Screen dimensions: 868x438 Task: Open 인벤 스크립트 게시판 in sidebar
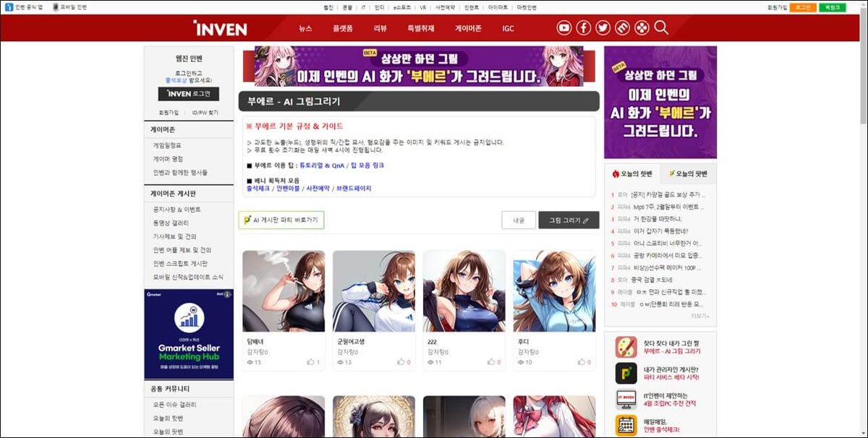tap(180, 263)
